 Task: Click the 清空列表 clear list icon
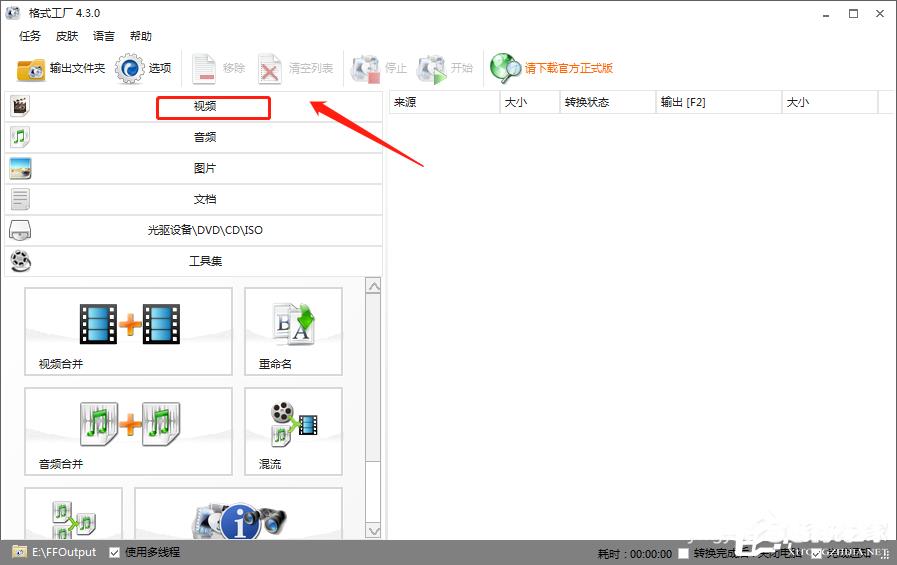pyautogui.click(x=269, y=69)
